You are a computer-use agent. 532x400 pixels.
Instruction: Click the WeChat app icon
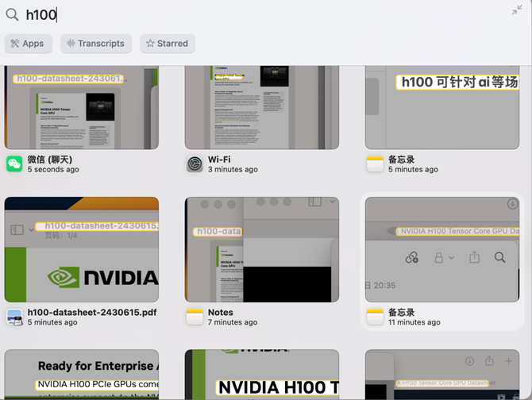(x=14, y=164)
